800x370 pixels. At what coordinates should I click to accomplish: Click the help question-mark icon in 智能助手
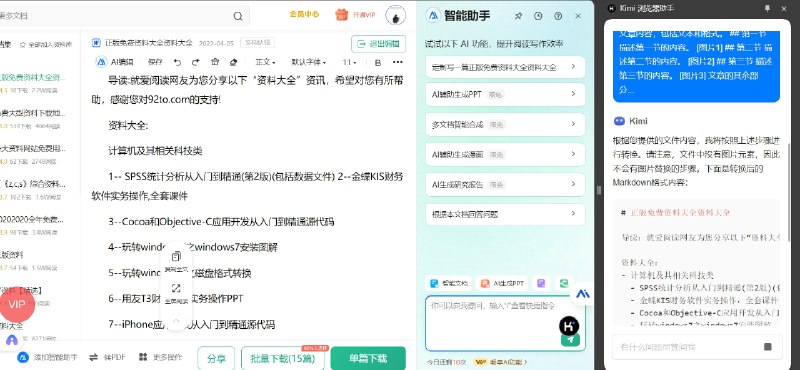click(558, 16)
